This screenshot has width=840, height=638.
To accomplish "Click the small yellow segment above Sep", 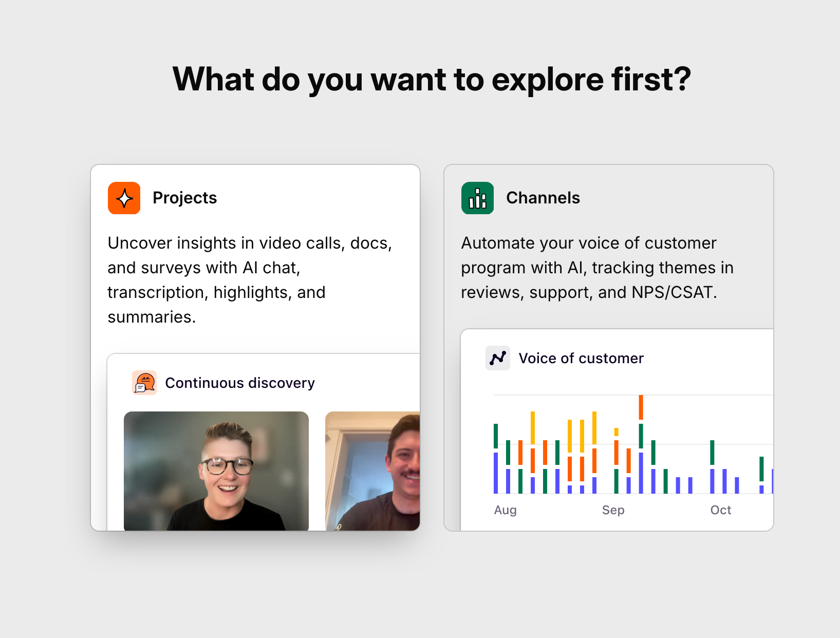I will (616, 432).
